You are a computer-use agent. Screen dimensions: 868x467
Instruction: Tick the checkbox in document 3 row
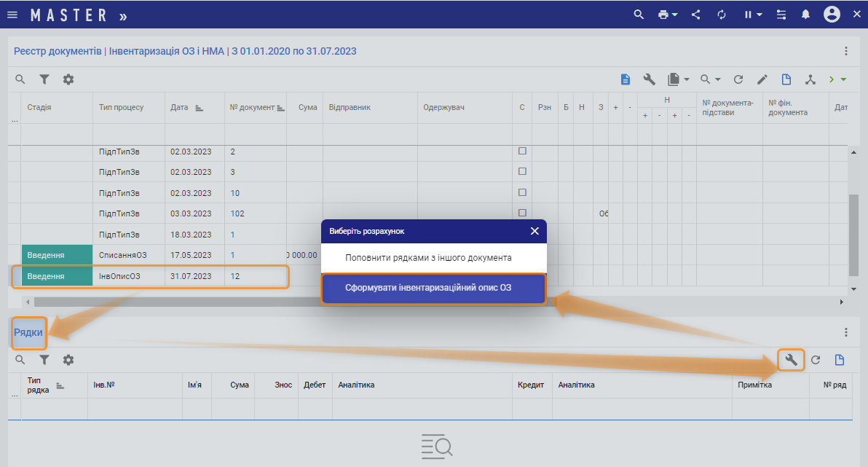(522, 172)
